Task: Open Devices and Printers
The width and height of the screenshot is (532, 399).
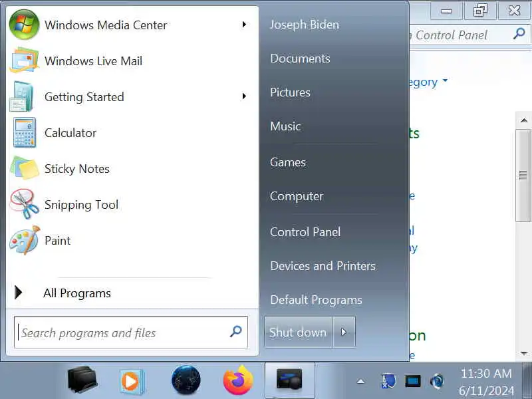Action: (x=323, y=266)
